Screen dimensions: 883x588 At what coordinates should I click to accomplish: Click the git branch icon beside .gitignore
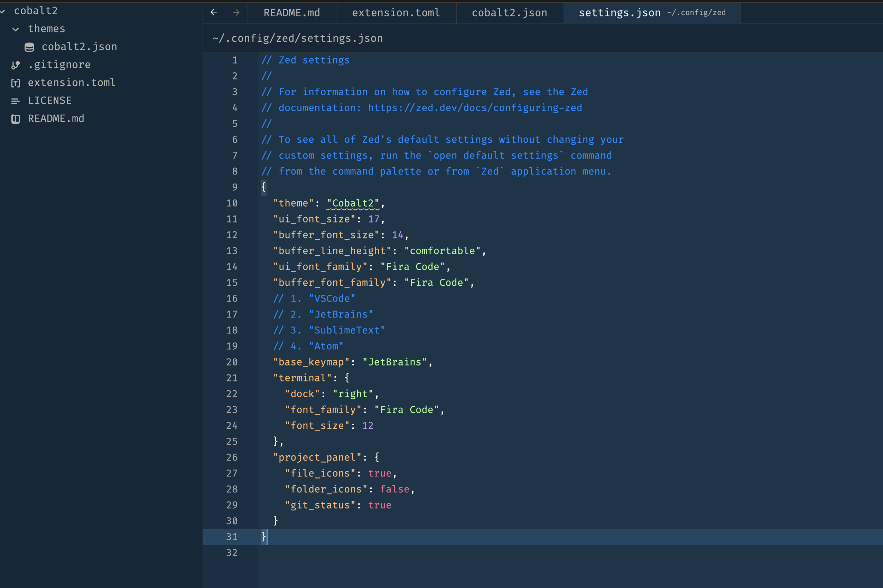(x=16, y=65)
